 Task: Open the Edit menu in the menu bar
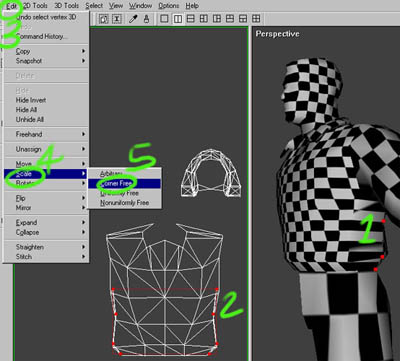pos(11,6)
